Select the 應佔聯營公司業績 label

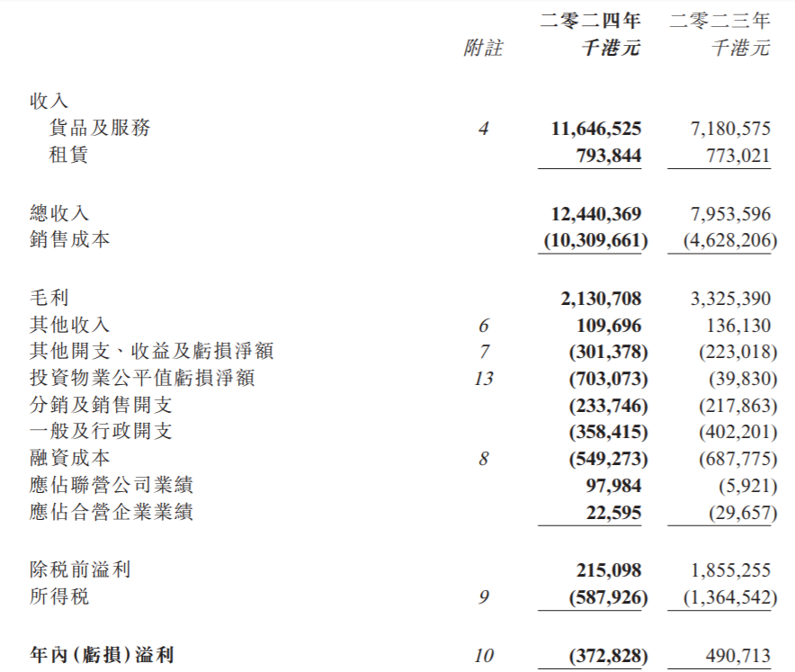[111, 485]
